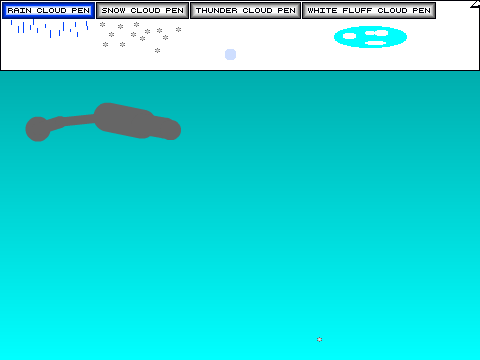Viewport: 480px width, 360px height.
Task: Click the blue rain streaks preview
Action: click(x=49, y=29)
